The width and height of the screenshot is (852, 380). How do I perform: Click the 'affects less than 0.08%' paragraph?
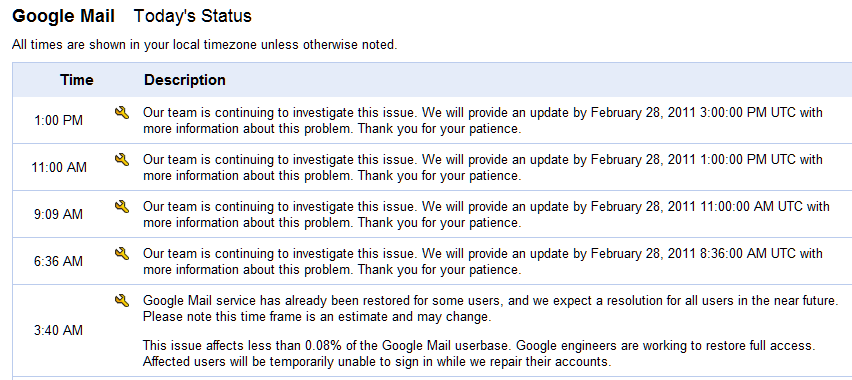tap(479, 353)
